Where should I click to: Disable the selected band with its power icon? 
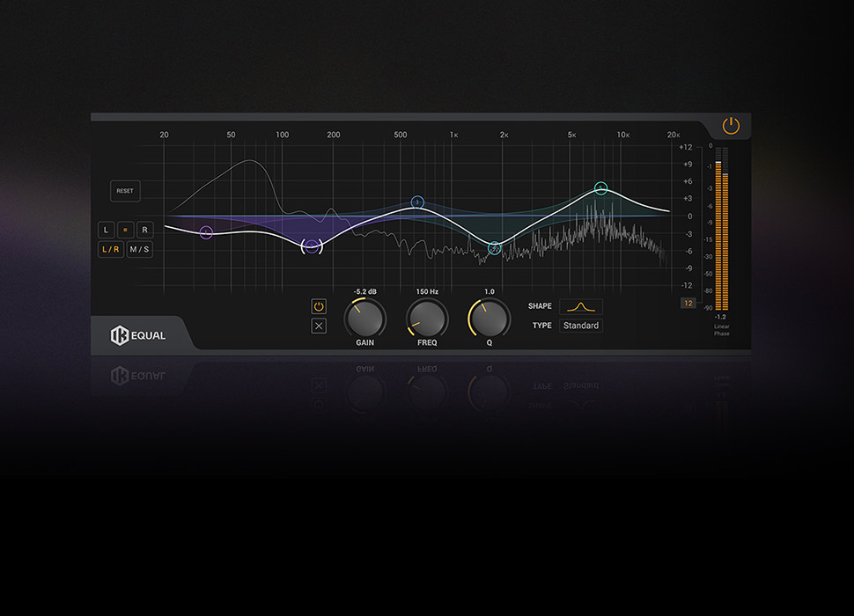(319, 306)
